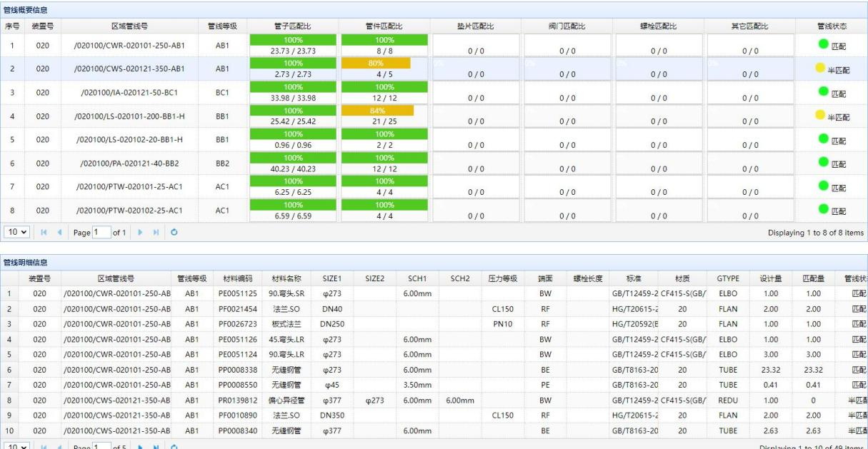Click the green status dot in row 1
Viewport: 868px width, 449px height.
click(824, 44)
